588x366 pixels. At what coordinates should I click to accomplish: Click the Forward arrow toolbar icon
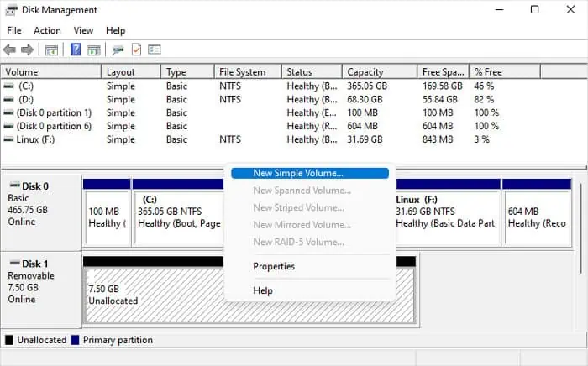pos(27,50)
